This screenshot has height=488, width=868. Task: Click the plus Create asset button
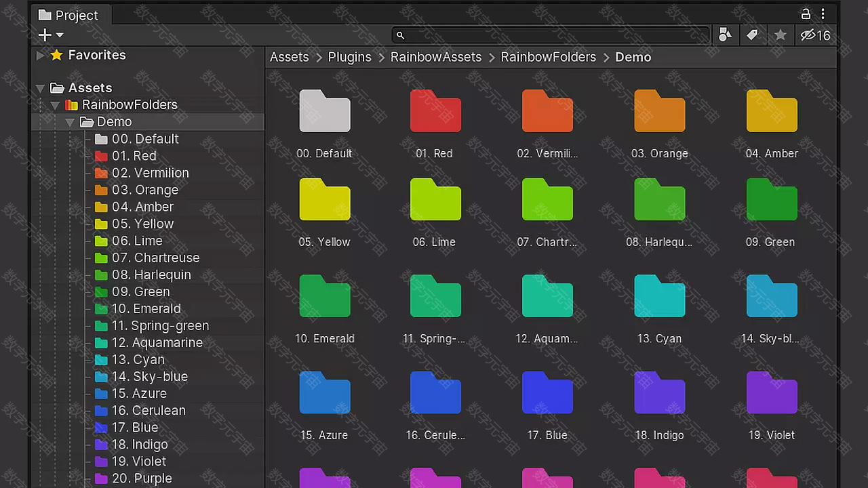tap(45, 35)
